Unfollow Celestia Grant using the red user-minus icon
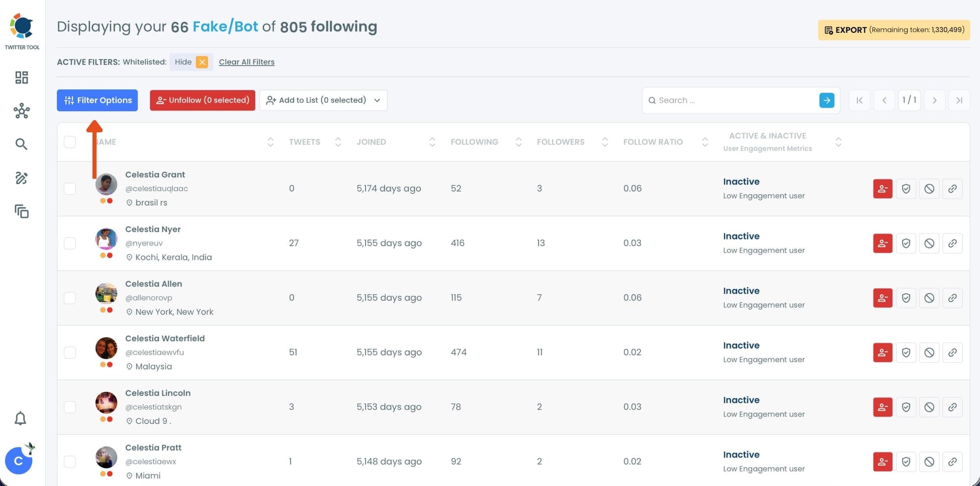The width and height of the screenshot is (980, 486). pyautogui.click(x=882, y=188)
